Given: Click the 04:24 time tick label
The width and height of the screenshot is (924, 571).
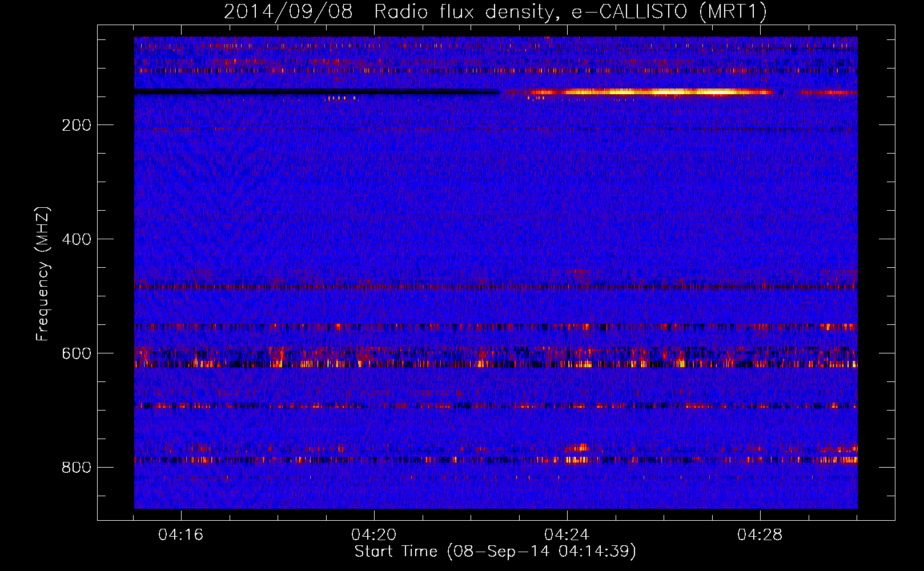Looking at the screenshot, I should [567, 535].
